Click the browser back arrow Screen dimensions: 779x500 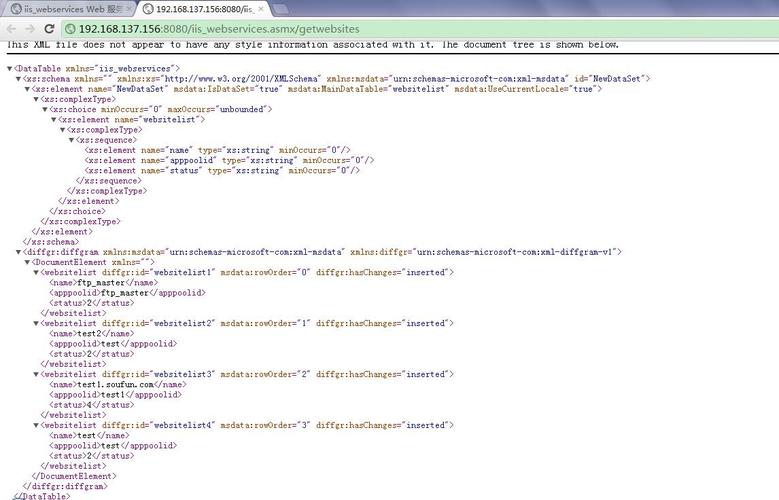coord(11,29)
